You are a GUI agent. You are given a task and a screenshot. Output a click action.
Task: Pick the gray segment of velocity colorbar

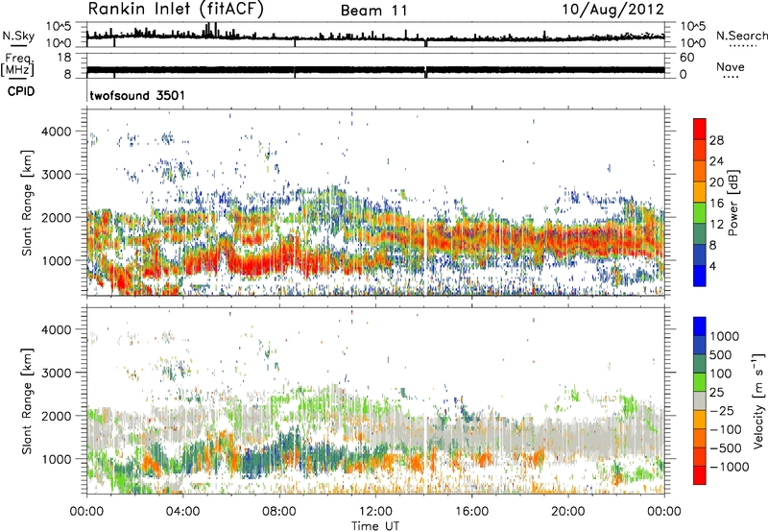coord(700,401)
